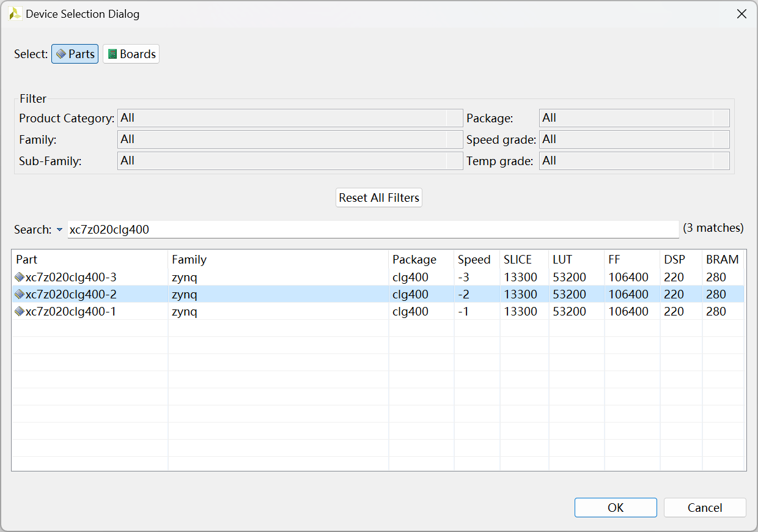
Task: Select part xc7z020clg400-1 row
Action: coord(378,312)
